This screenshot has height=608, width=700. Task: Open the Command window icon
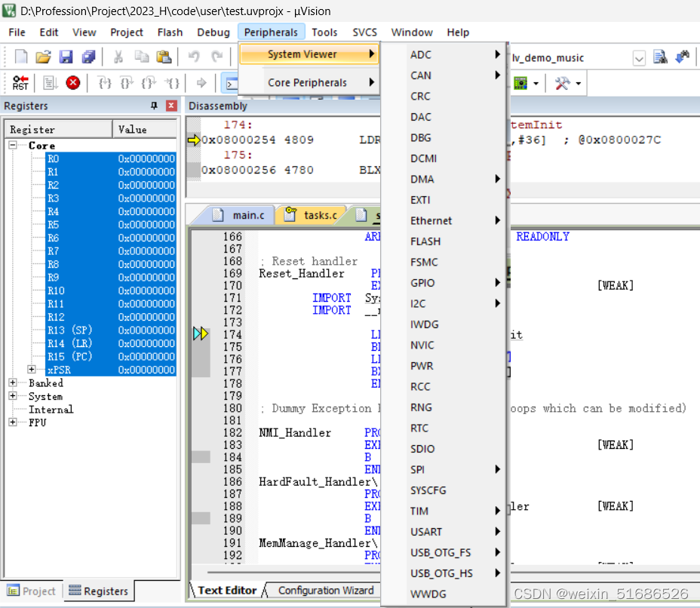[232, 84]
